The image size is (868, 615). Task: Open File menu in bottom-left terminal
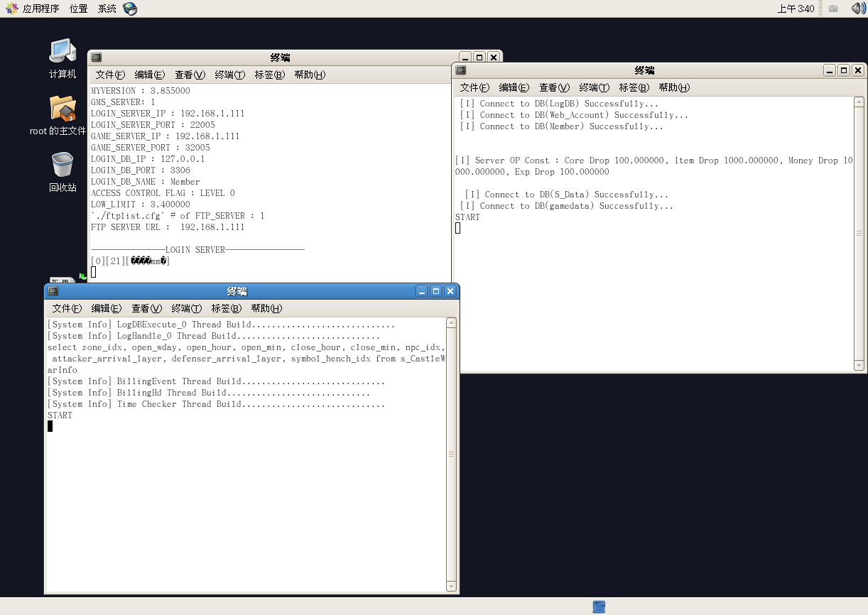[x=67, y=308]
